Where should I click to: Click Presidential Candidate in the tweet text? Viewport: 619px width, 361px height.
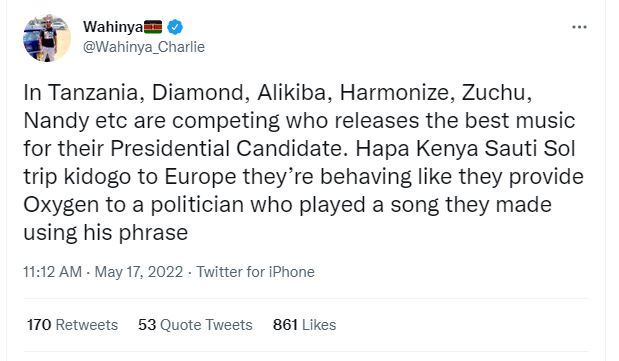pos(229,149)
